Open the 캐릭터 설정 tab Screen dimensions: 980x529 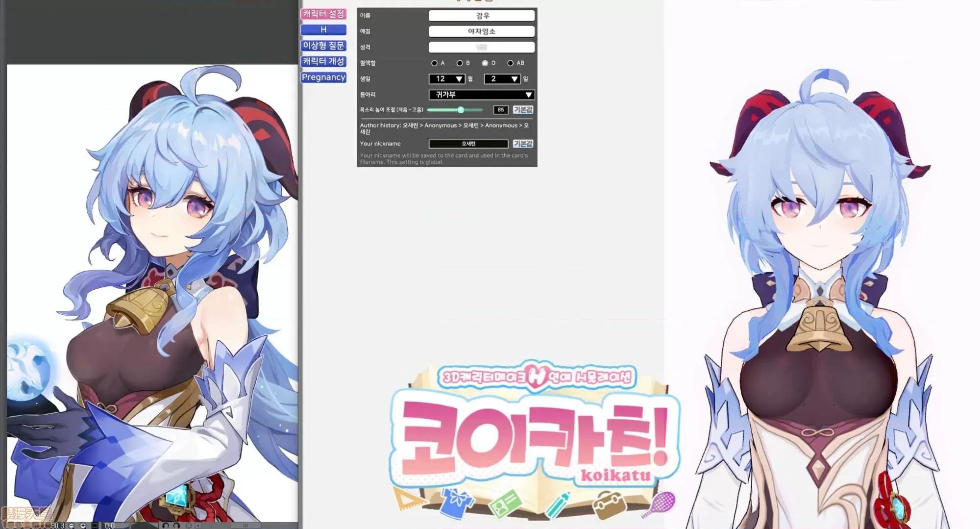(323, 14)
